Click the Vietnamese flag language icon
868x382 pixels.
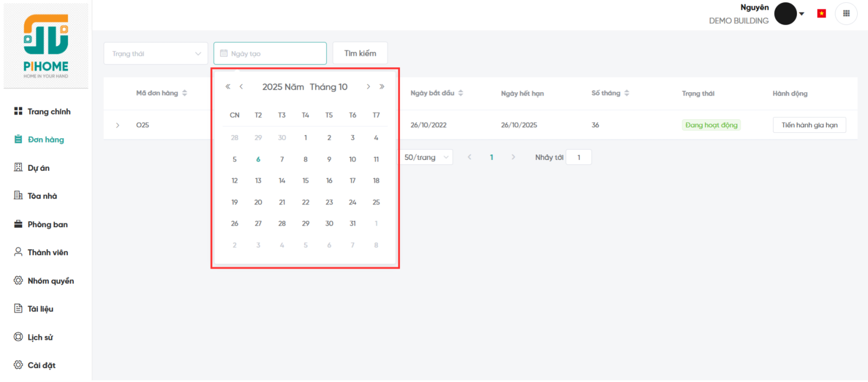tap(821, 14)
